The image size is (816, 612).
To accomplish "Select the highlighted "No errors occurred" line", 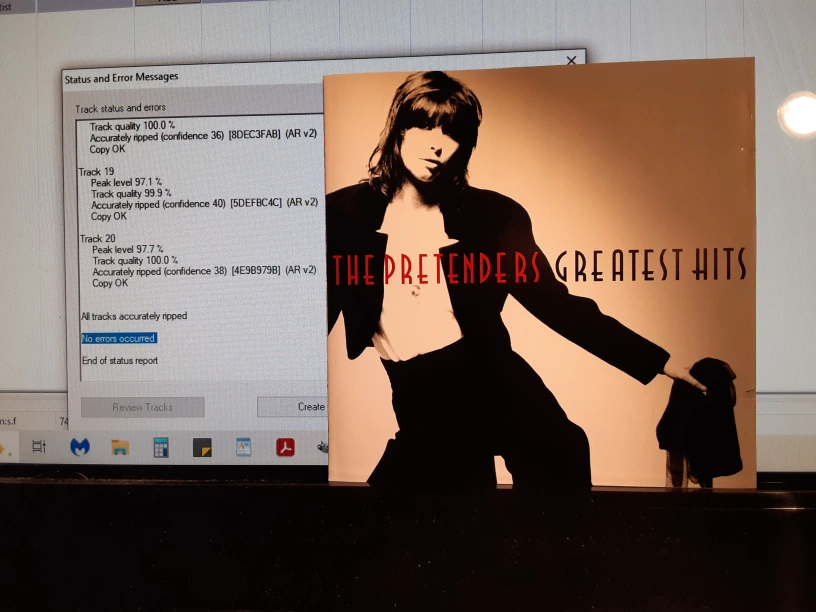I will (118, 339).
